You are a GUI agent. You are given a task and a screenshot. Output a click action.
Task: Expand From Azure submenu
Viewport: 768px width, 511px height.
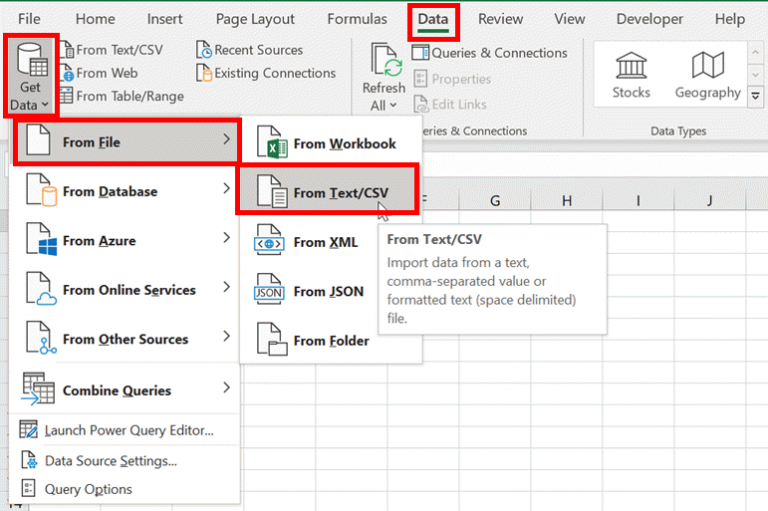(126, 240)
